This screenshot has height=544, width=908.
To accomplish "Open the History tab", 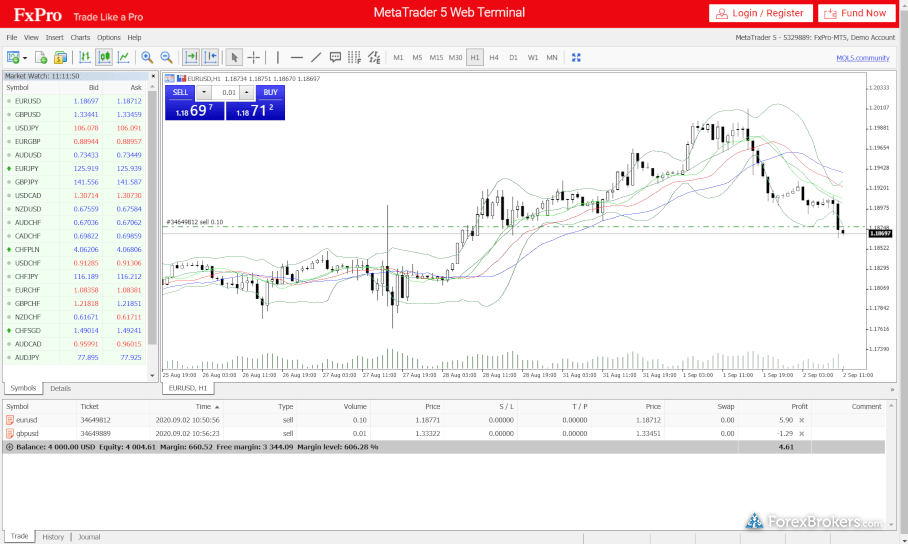I will [53, 537].
